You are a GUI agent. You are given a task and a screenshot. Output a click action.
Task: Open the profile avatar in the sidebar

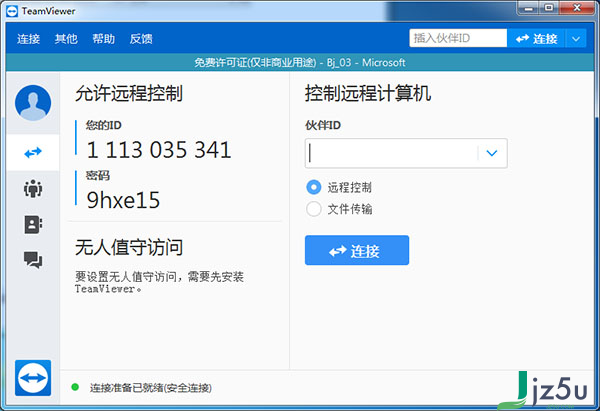pyautogui.click(x=32, y=103)
